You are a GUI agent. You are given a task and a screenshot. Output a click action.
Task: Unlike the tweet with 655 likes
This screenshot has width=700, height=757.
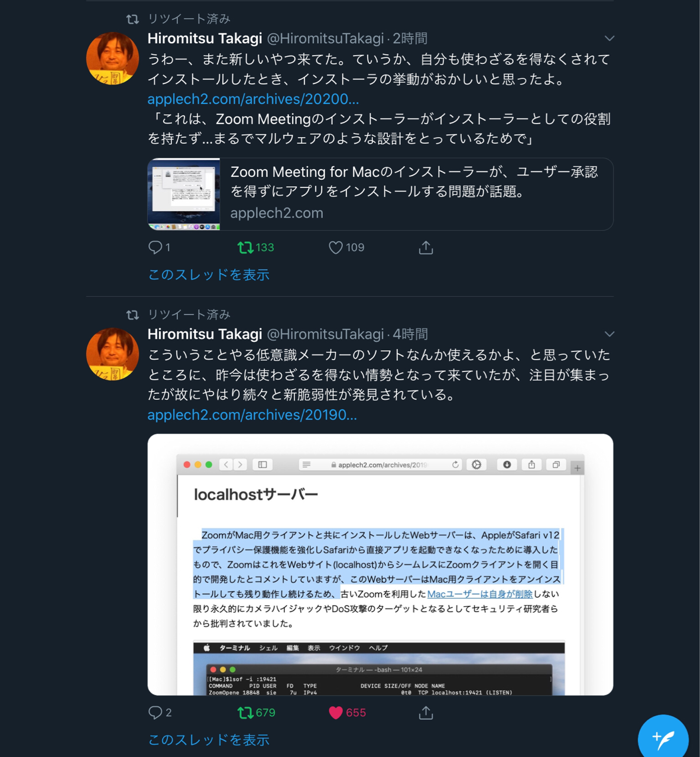pyautogui.click(x=335, y=713)
